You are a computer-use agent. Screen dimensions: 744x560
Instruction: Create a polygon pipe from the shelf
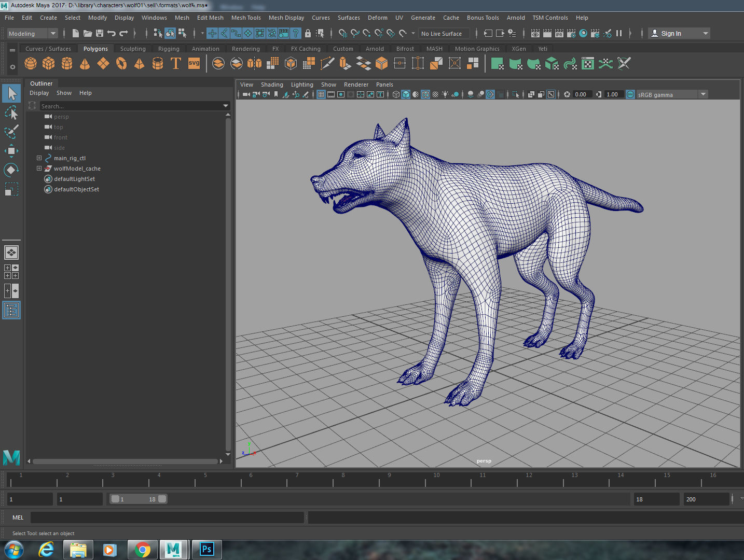click(158, 64)
